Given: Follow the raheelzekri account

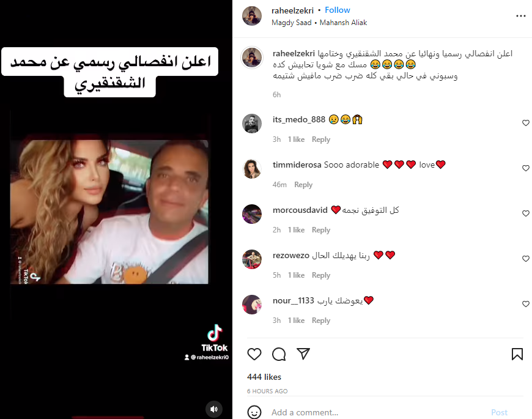Looking at the screenshot, I should point(338,10).
